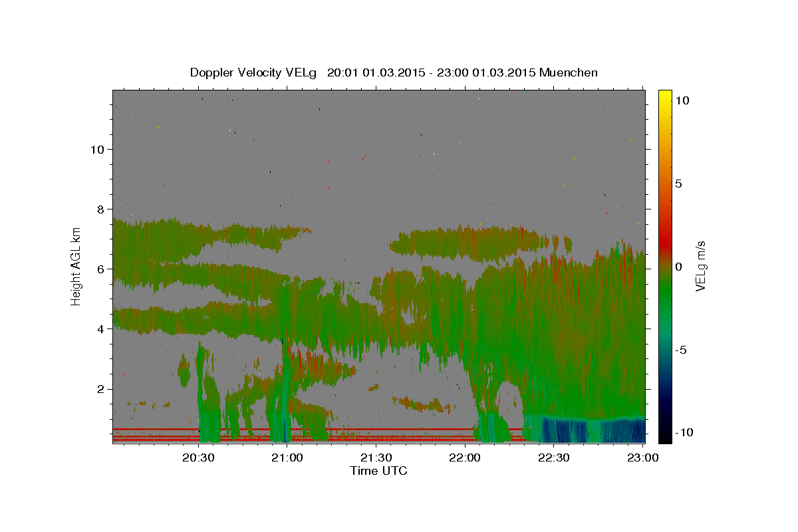
Task: Click the colorbar value label 10
Action: click(x=682, y=100)
